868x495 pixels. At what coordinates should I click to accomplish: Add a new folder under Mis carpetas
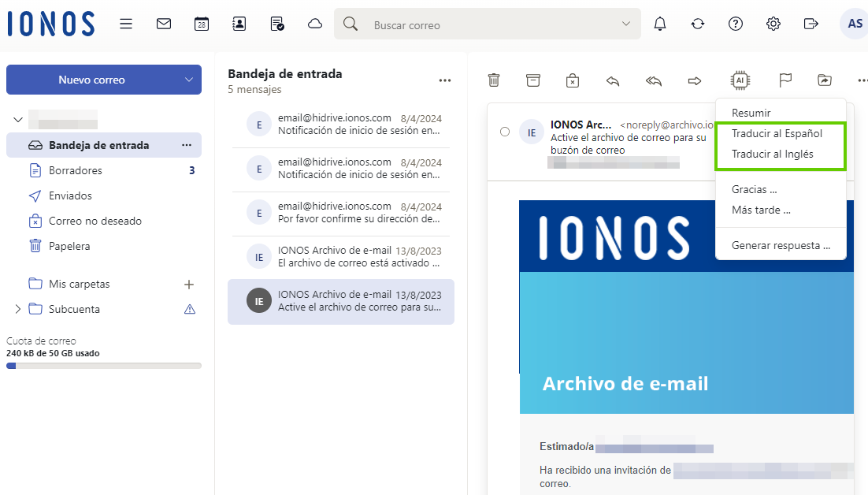pos(189,285)
